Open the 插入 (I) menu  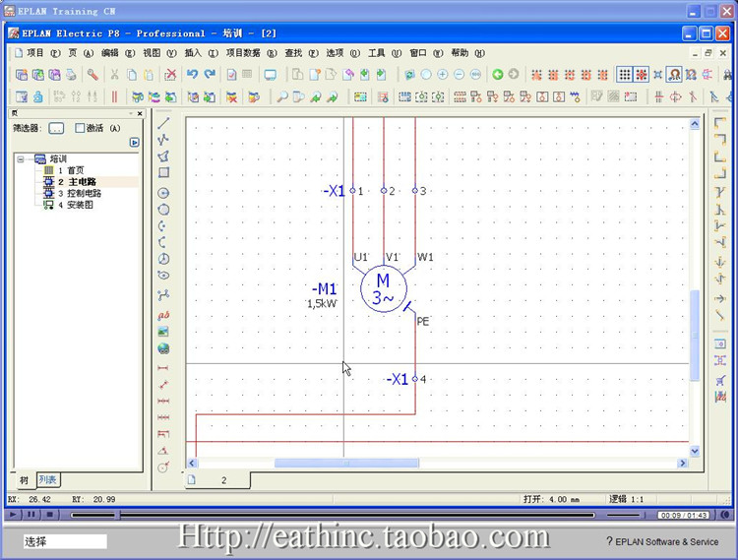(201, 53)
